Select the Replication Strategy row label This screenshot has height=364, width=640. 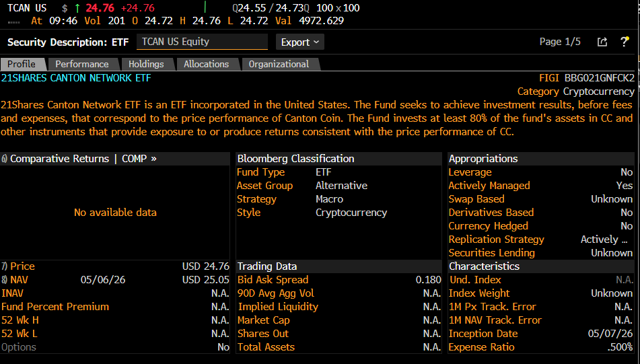pyautogui.click(x=497, y=240)
